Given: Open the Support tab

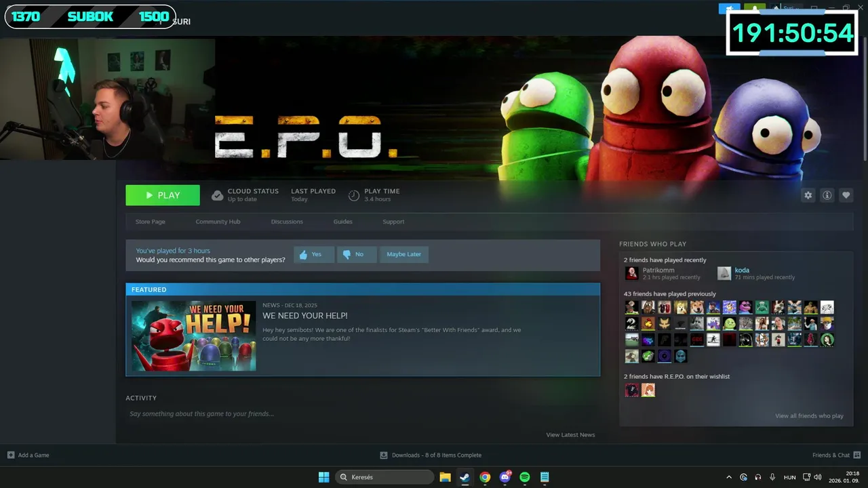Looking at the screenshot, I should (393, 222).
